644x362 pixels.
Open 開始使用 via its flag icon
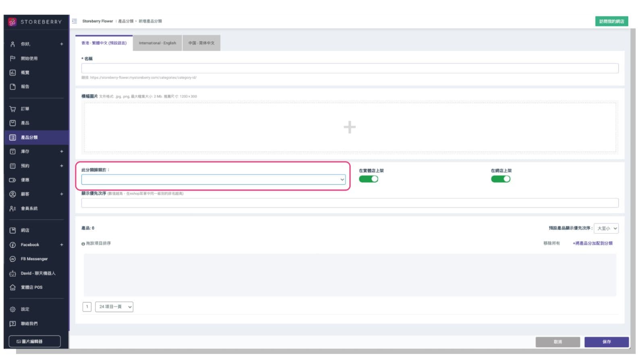coord(12,58)
